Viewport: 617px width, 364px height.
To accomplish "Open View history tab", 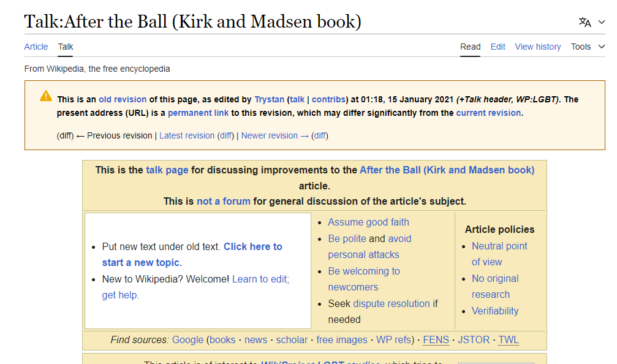I will [538, 47].
